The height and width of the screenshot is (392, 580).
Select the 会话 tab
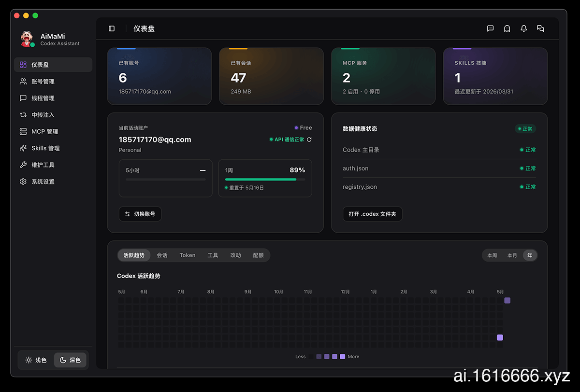pos(162,255)
